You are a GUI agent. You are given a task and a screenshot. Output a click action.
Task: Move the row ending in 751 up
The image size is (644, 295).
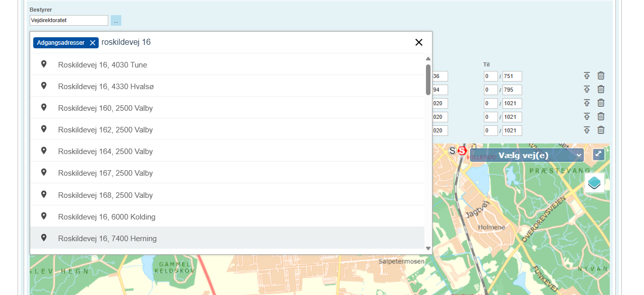(587, 76)
